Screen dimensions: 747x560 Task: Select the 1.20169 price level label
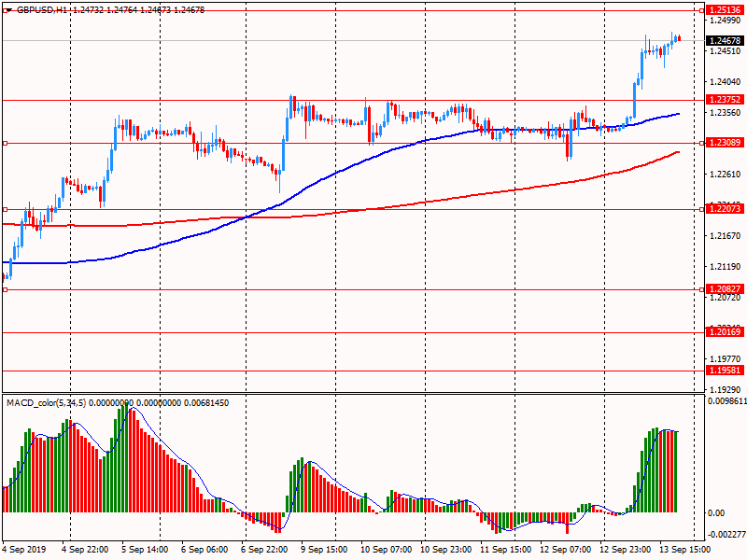point(726,332)
